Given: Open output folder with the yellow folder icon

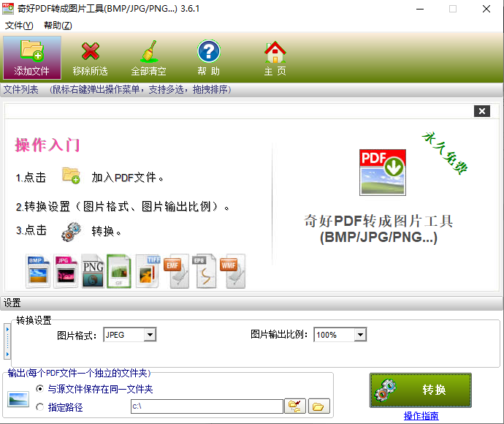Looking at the screenshot, I should (319, 406).
